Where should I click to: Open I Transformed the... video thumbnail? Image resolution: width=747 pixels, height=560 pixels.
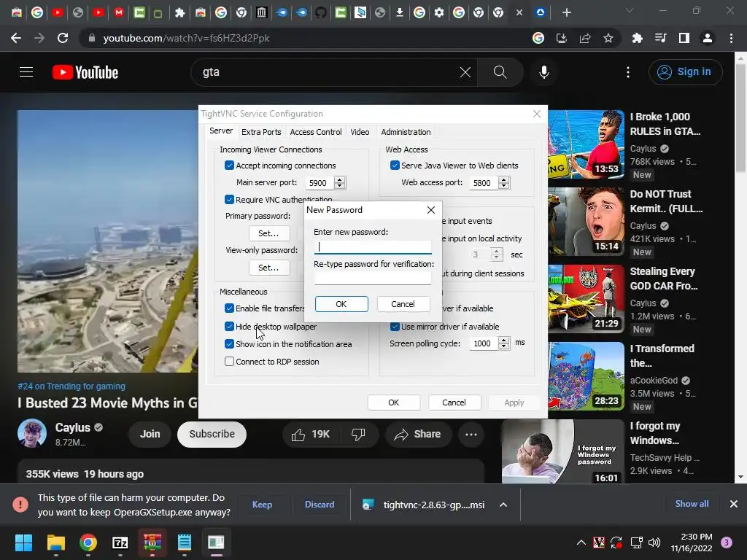[x=587, y=376]
